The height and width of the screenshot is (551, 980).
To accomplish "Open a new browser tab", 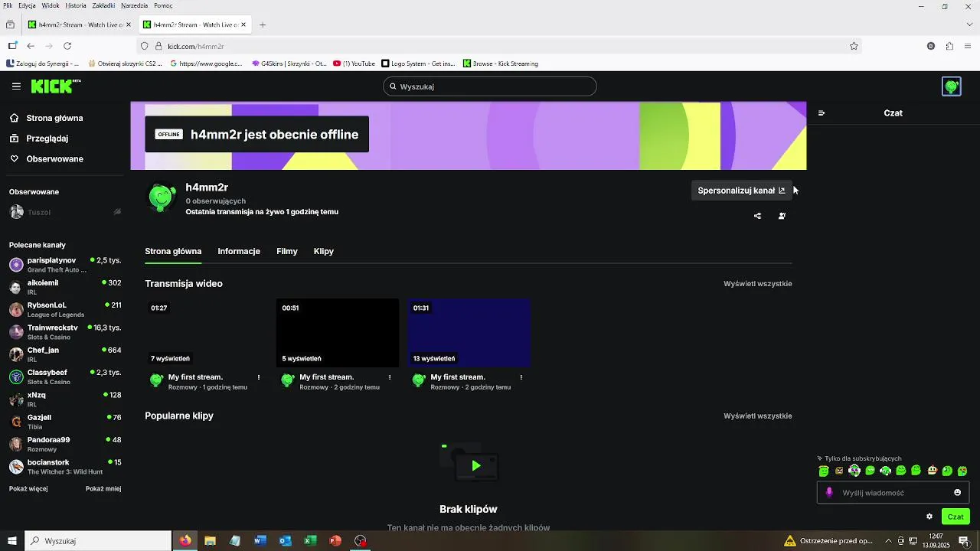I will [x=263, y=24].
